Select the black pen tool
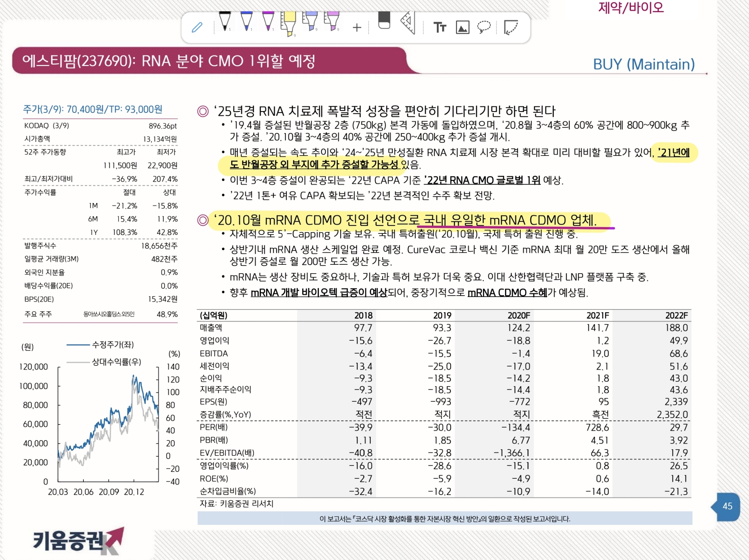The image size is (749, 560). click(225, 21)
